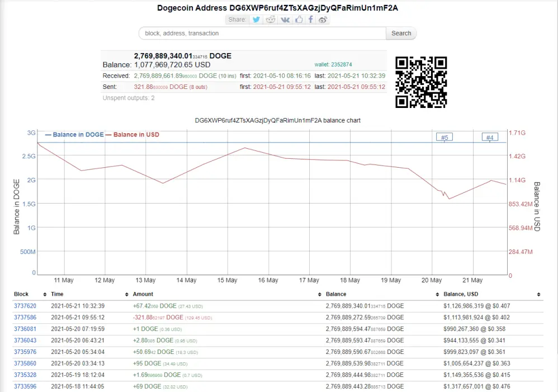This screenshot has width=558, height=392.
Task: Click USD balance $1,317,657,001 @ $0.476
Action: 477,386
